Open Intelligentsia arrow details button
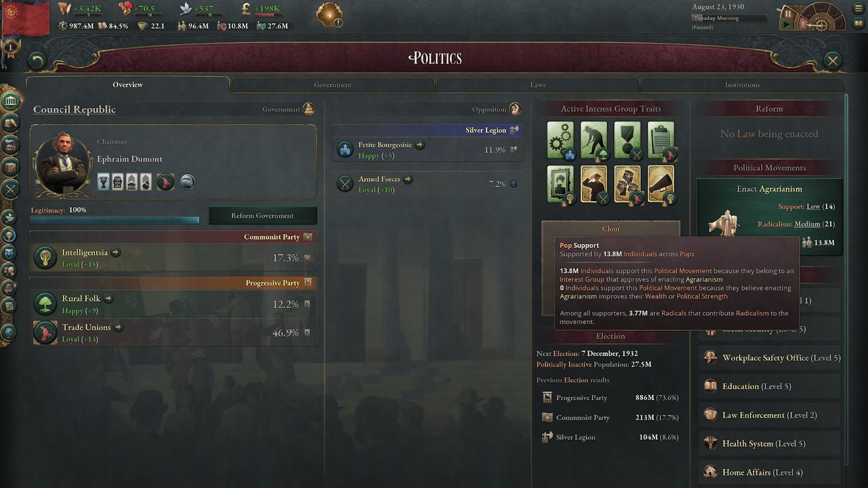Image resolution: width=868 pixels, height=488 pixels. pyautogui.click(x=116, y=252)
